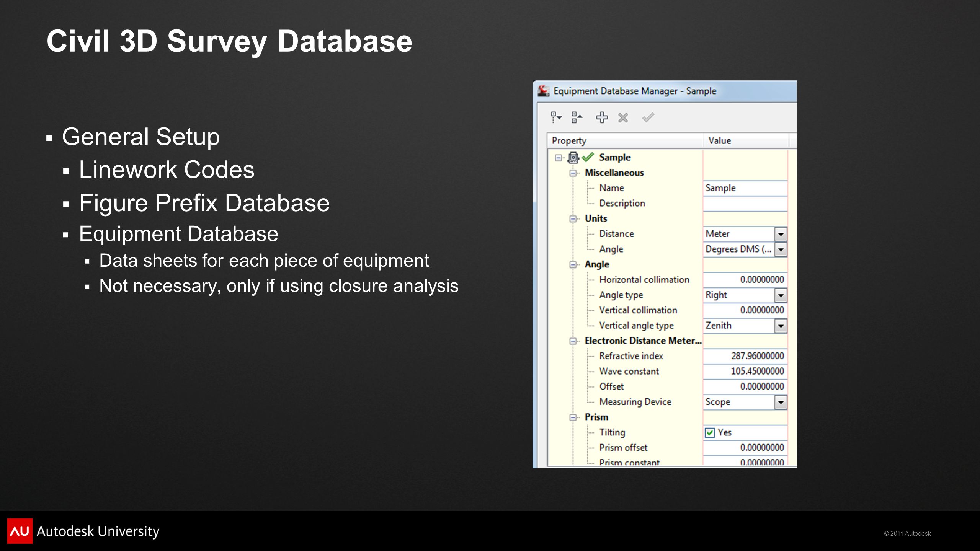Select the Angle type property
The image size is (980, 551).
coord(621,295)
